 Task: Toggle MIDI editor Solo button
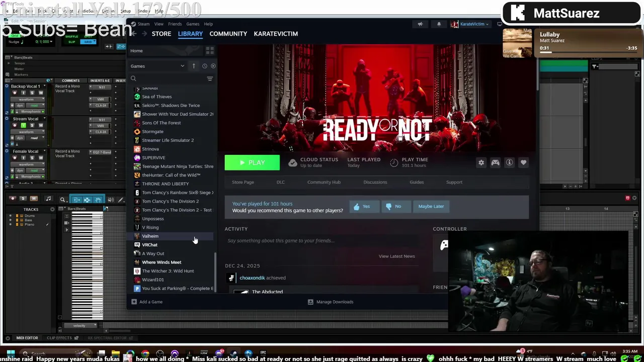click(x=23, y=199)
